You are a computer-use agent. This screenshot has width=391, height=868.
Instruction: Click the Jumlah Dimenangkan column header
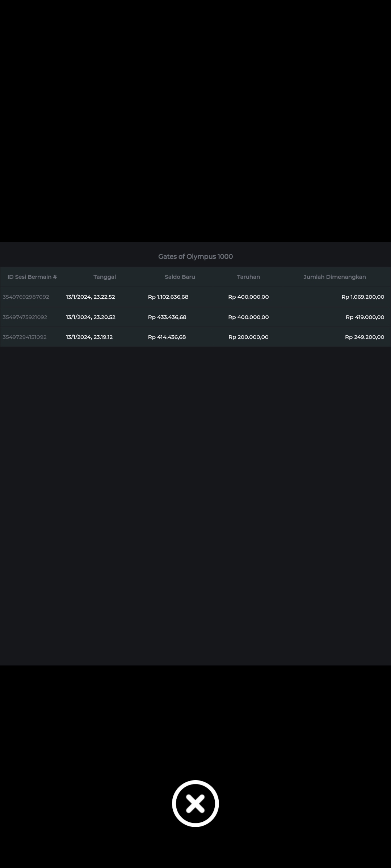coord(335,277)
